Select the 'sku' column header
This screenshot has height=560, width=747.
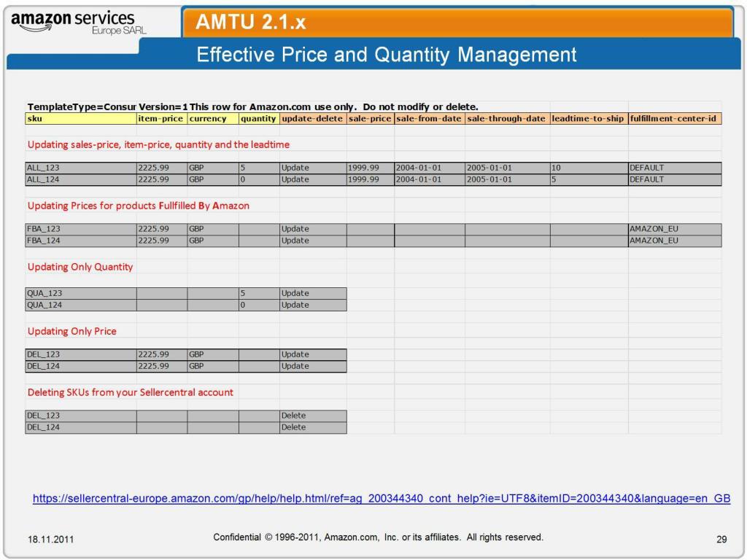coord(81,119)
